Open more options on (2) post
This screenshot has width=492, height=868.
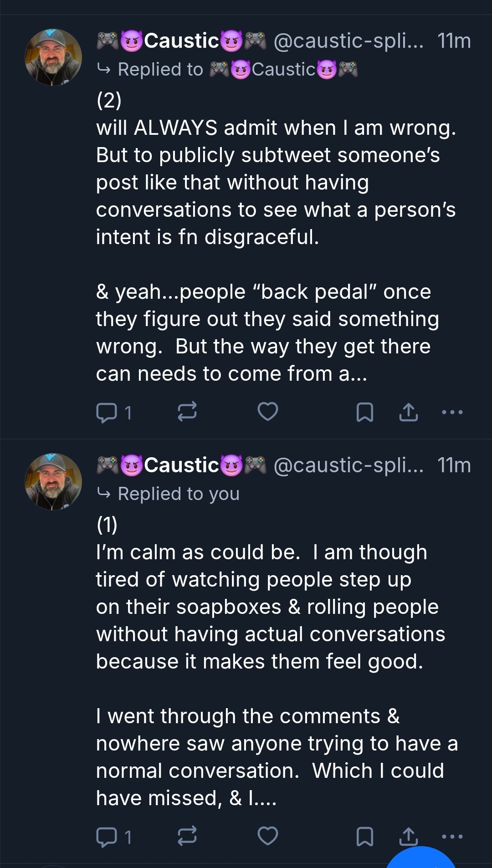tap(452, 412)
